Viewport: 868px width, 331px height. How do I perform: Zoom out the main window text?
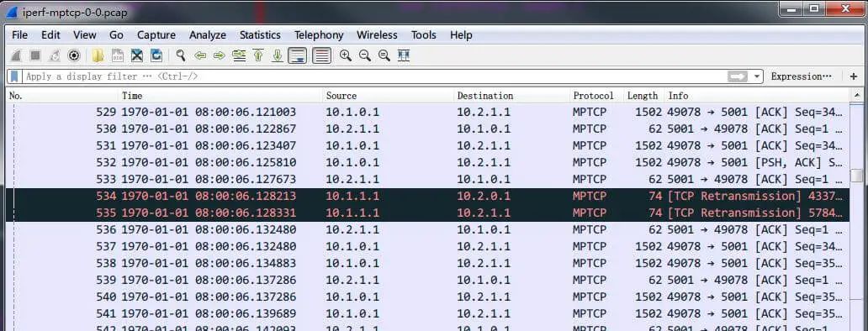point(365,55)
